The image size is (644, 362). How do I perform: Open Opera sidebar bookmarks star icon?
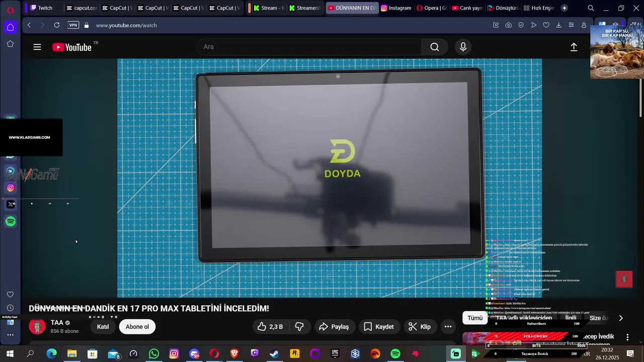(x=10, y=44)
